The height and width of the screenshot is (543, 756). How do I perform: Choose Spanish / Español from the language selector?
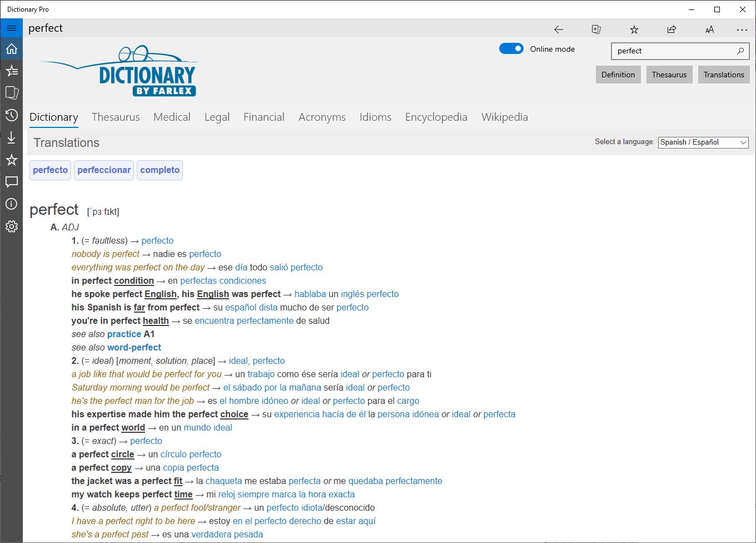coord(703,142)
